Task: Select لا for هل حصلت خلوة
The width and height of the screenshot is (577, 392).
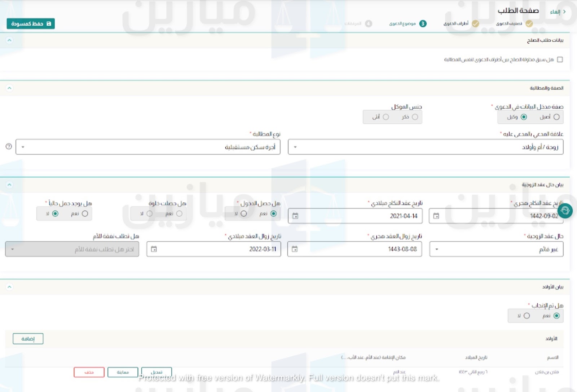Action: [x=149, y=214]
